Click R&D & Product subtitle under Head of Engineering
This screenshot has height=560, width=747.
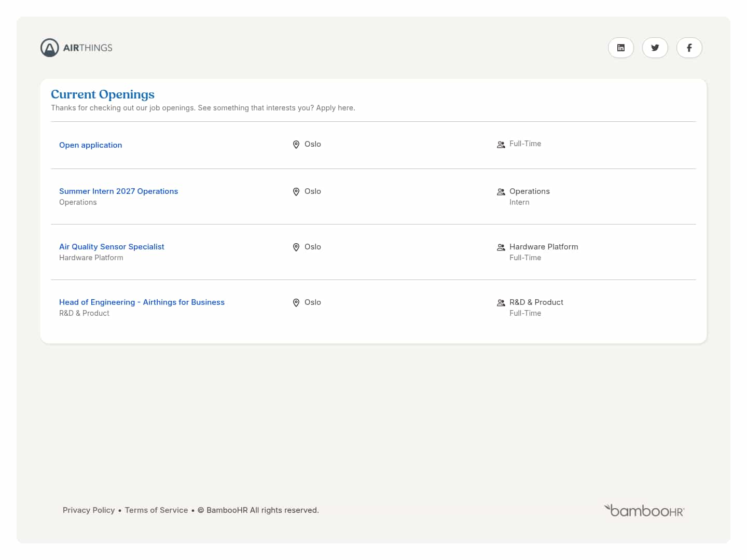point(84,313)
